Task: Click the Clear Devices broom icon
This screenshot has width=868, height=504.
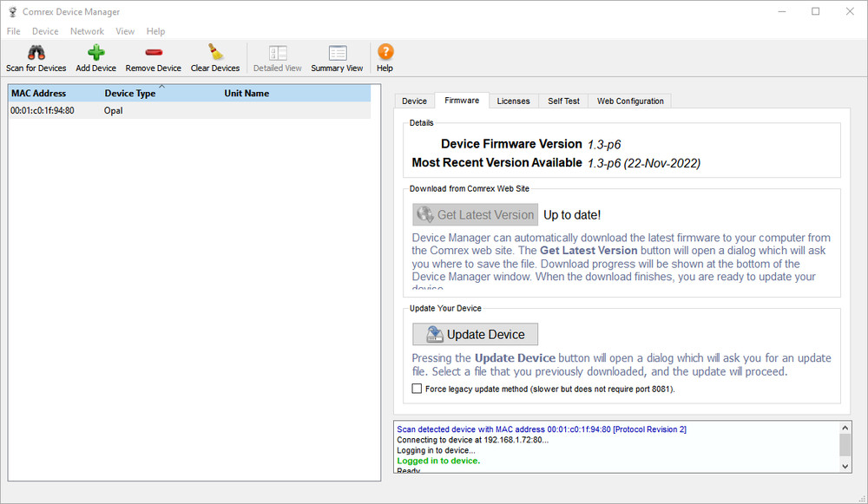Action: (x=214, y=53)
